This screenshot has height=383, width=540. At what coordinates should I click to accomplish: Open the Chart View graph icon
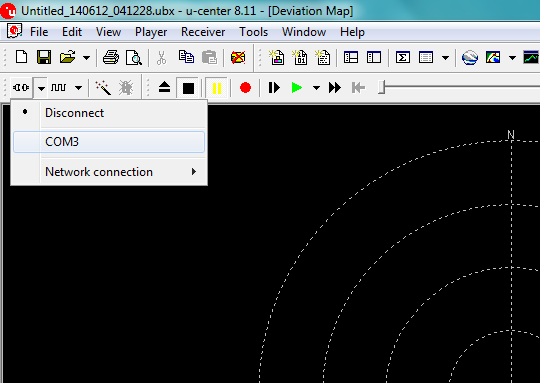point(531,57)
